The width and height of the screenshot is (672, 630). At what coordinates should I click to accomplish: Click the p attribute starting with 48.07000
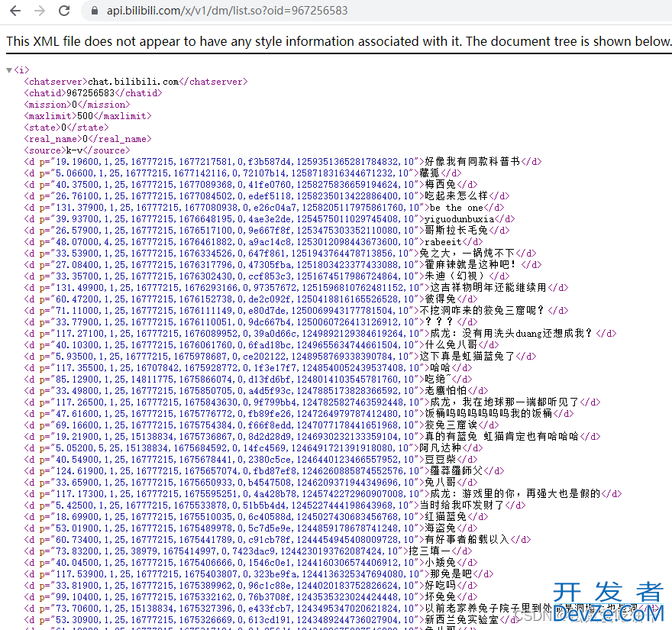[x=229, y=242]
